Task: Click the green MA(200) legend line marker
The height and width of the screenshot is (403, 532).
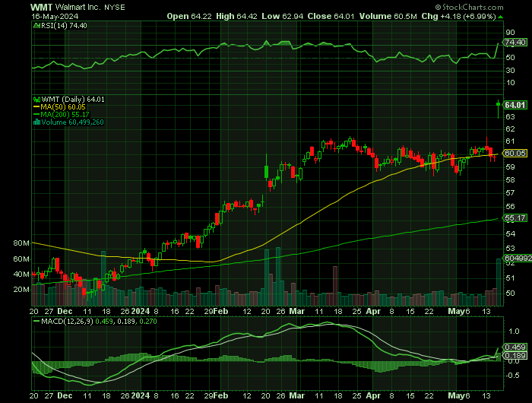Action: [x=36, y=114]
